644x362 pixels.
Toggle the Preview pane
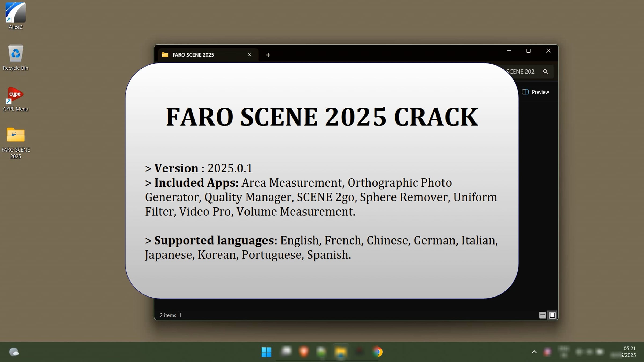click(x=536, y=92)
